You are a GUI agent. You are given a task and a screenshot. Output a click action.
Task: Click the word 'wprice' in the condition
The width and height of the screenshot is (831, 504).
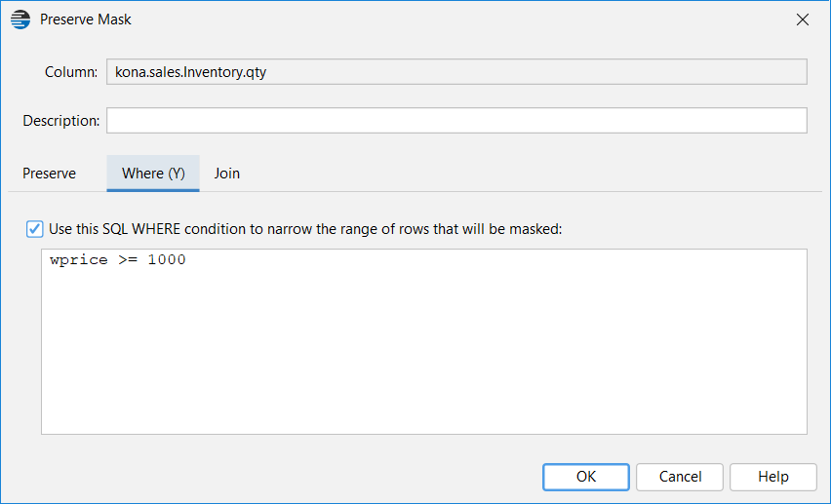click(78, 259)
